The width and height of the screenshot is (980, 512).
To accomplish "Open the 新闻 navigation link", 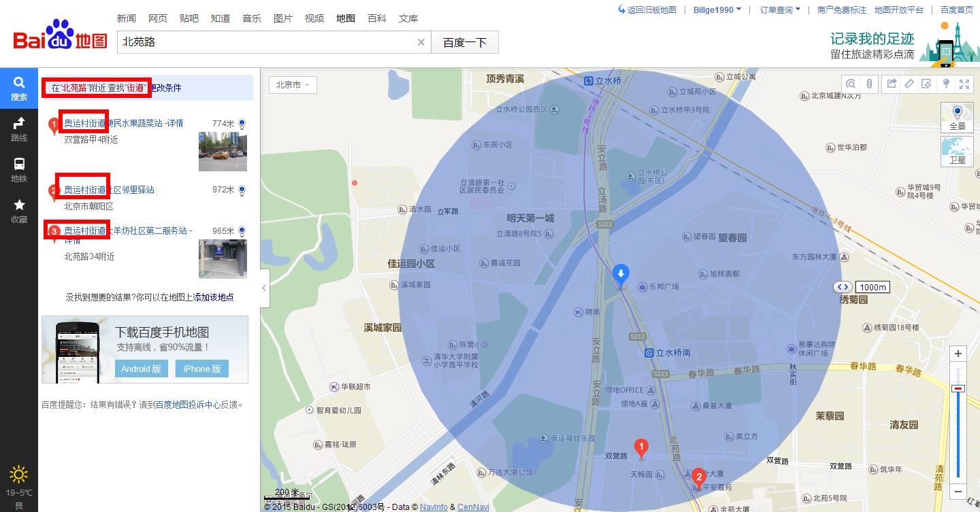I will tap(126, 18).
